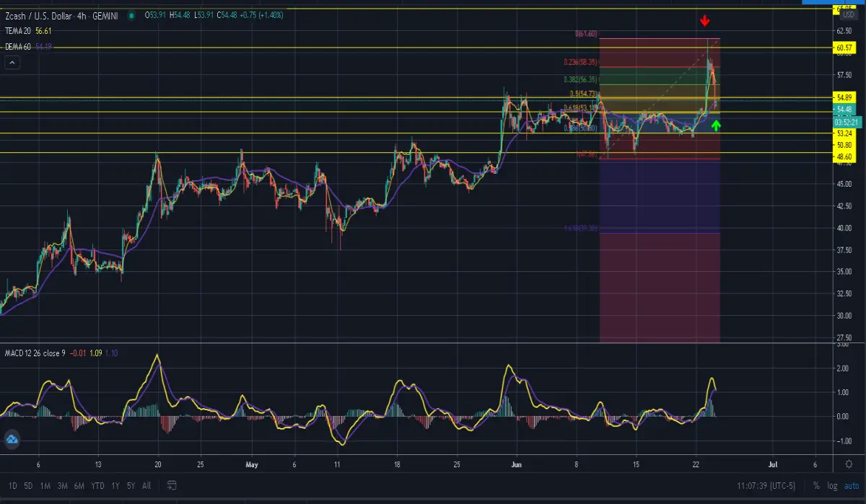Image resolution: width=866 pixels, height=504 pixels.
Task: Click the 53.24 yellow price label
Action: (844, 133)
